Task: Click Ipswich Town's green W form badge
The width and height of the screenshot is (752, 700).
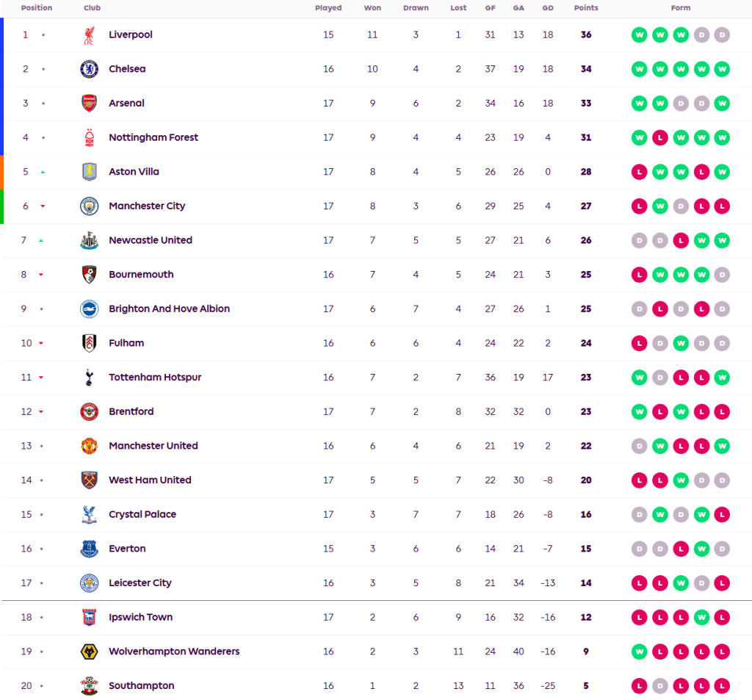Action: [x=701, y=618]
